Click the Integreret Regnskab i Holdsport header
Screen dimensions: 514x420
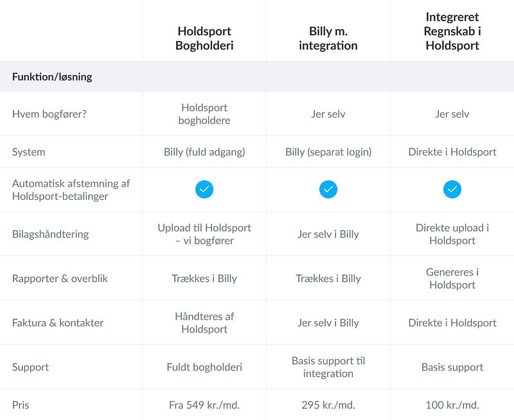(452, 31)
